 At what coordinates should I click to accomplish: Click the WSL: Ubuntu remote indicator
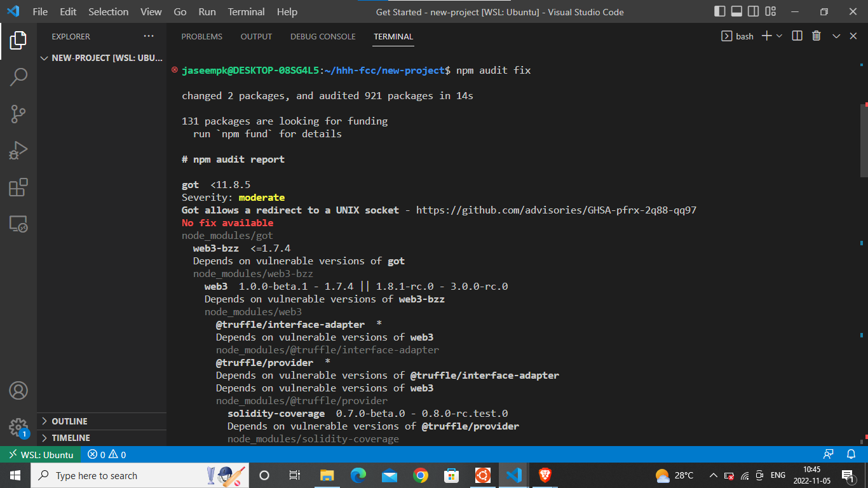coord(42,454)
